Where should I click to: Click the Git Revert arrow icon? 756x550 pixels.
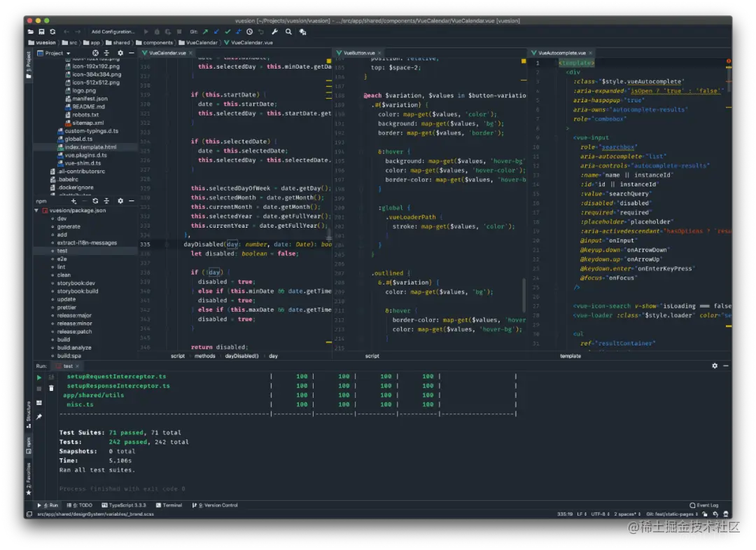pyautogui.click(x=261, y=32)
